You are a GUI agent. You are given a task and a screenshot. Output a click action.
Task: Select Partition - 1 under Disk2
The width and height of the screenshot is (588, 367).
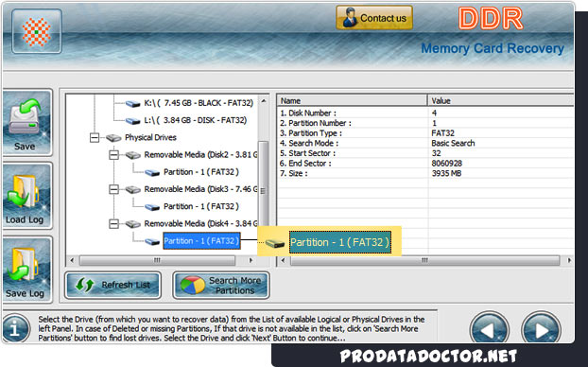tap(201, 172)
